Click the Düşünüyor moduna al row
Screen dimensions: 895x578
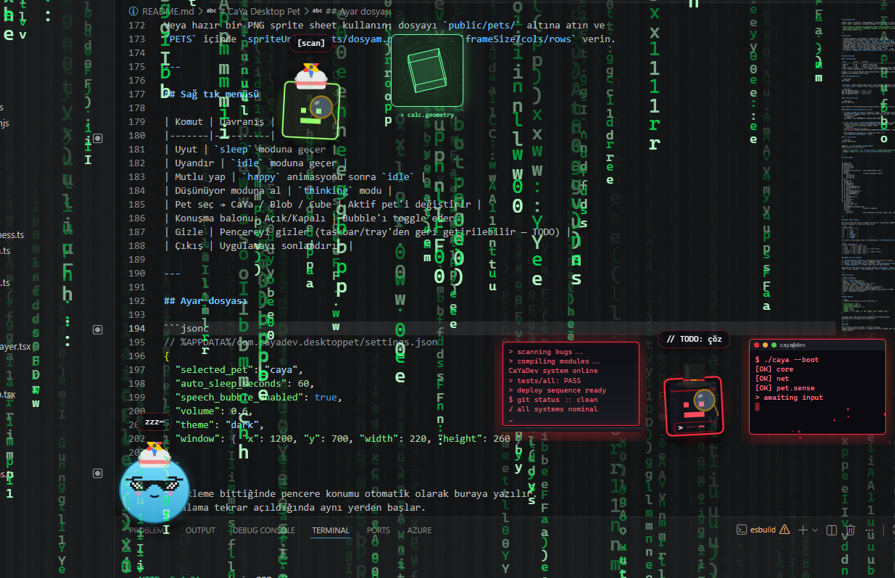pos(278,191)
